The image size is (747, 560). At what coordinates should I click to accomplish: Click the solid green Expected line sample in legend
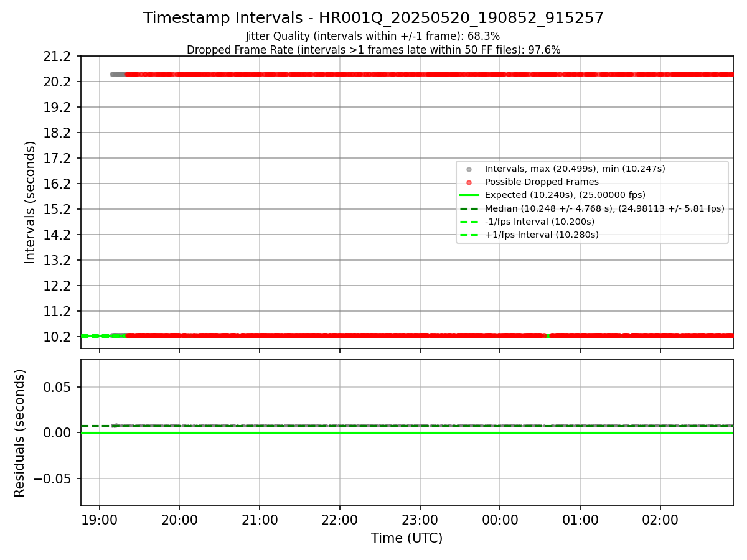(469, 195)
